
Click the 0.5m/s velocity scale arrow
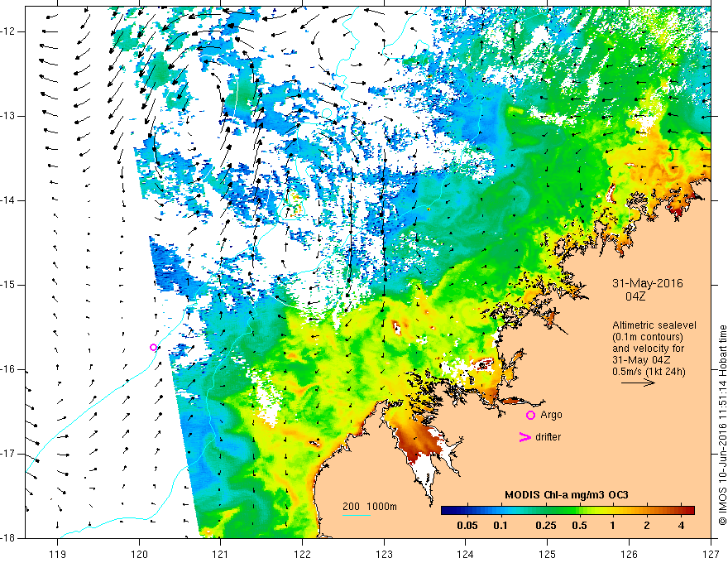[639, 383]
